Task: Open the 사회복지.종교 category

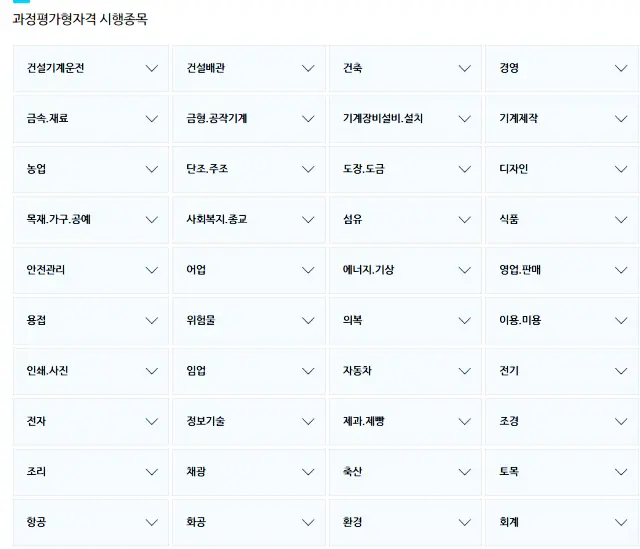Action: coord(249,219)
